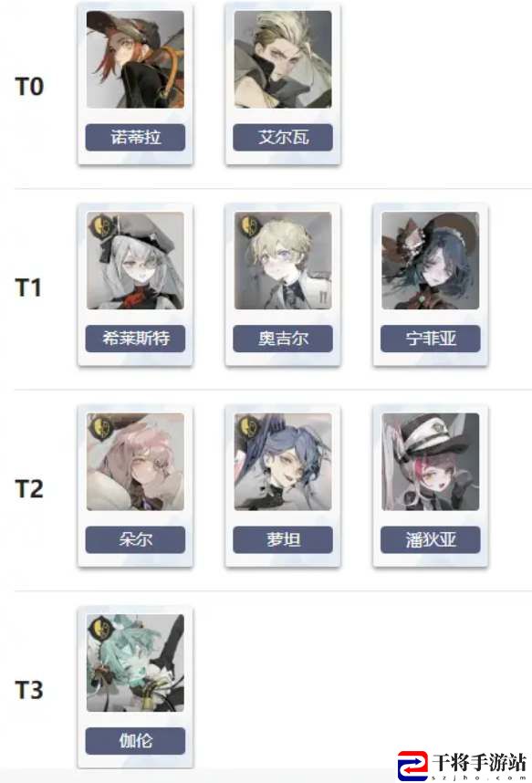Click the 诺蒂拉 name button

[135, 137]
